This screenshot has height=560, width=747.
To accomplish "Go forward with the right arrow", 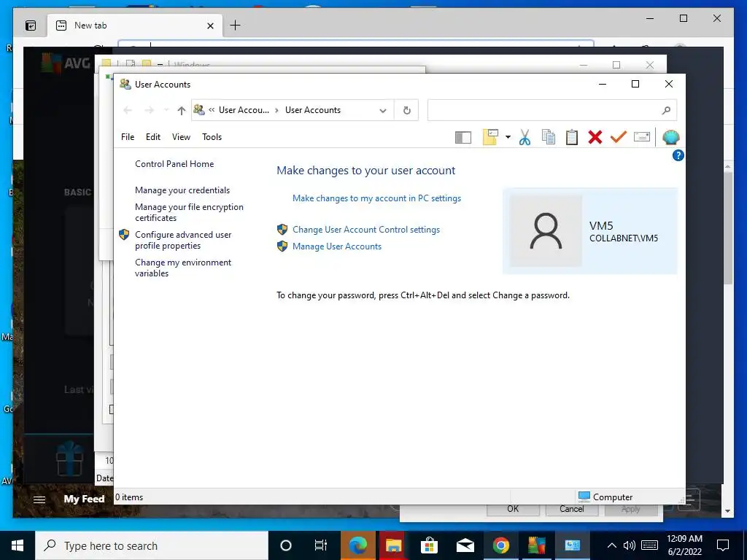I will pyautogui.click(x=149, y=111).
